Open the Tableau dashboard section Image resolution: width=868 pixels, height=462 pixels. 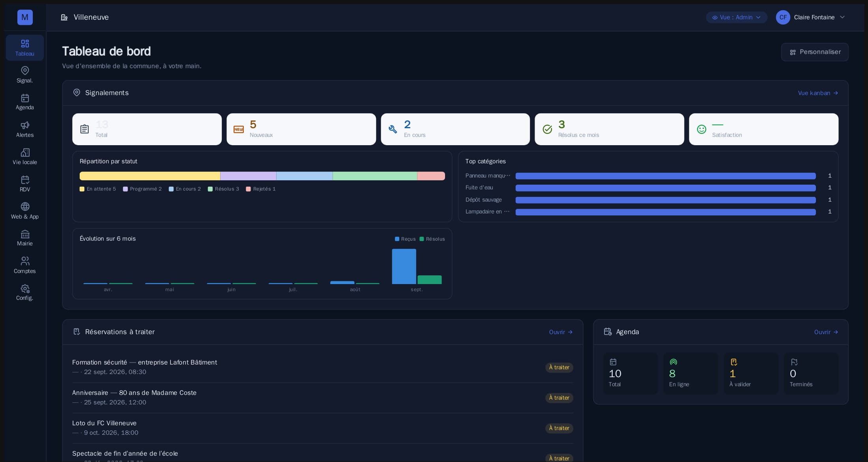25,48
